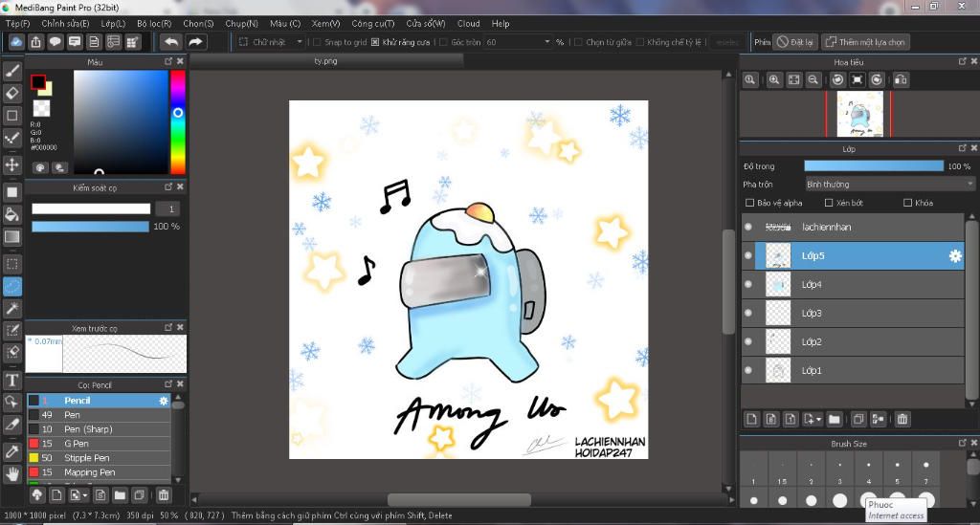The image size is (980, 525).
Task: Zoom out on Navigator panel
Action: 813,80
